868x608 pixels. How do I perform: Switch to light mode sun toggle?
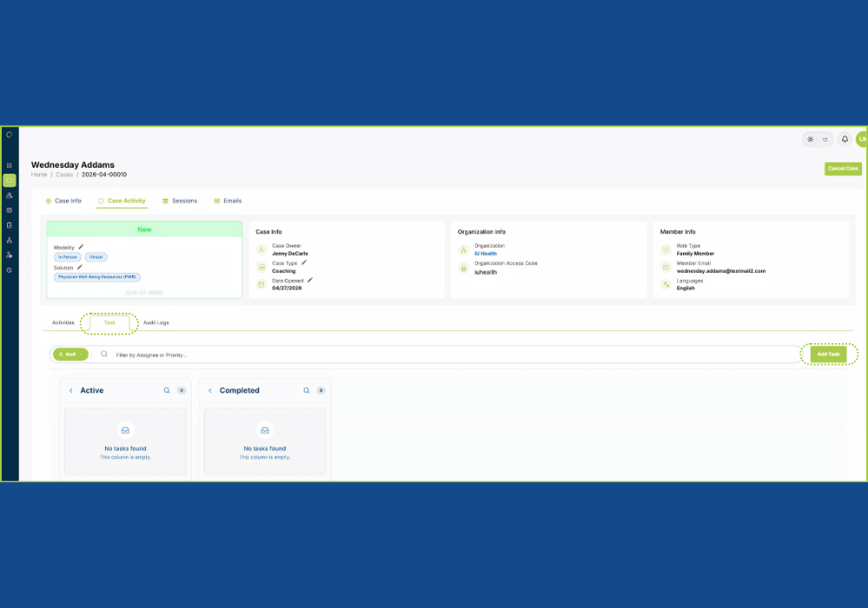pos(811,140)
